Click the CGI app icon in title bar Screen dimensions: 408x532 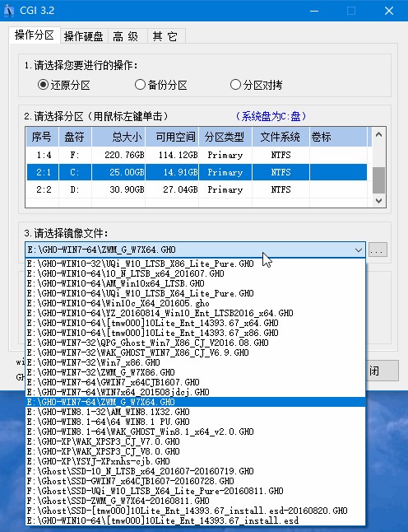click(8, 10)
